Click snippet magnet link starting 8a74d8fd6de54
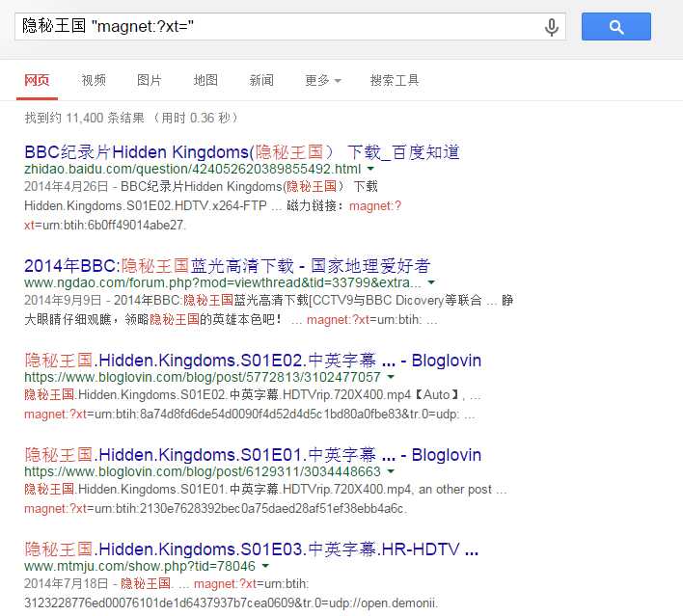 pos(249,414)
